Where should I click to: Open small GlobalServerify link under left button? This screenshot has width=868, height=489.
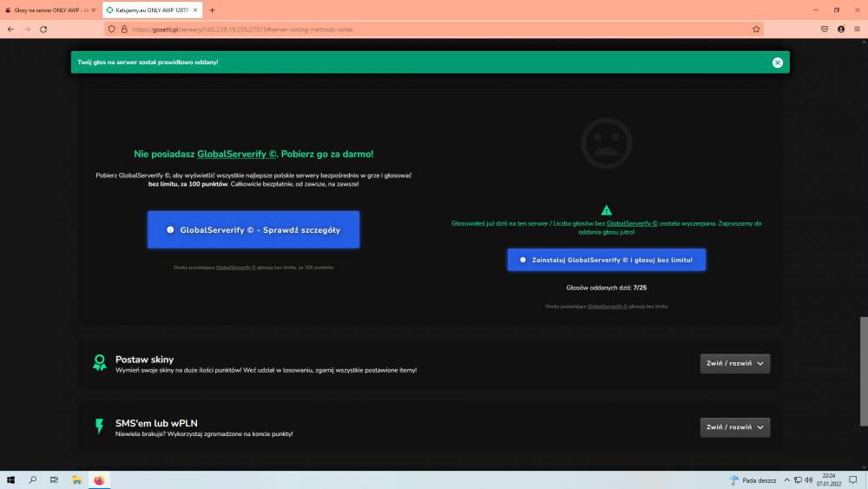coord(236,268)
